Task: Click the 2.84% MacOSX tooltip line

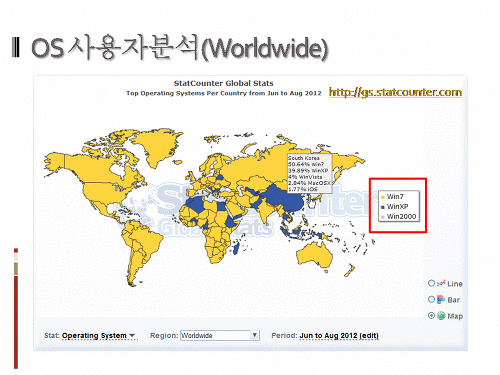Action: 309,183
